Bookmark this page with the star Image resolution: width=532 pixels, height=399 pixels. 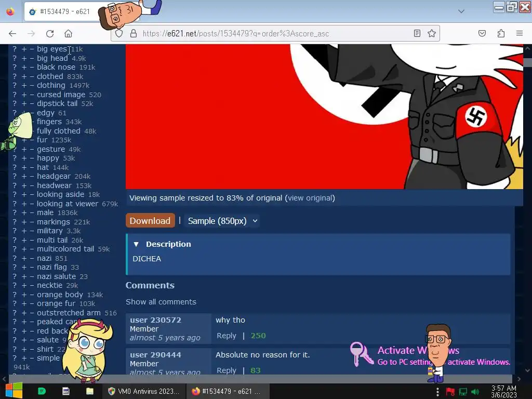click(432, 33)
